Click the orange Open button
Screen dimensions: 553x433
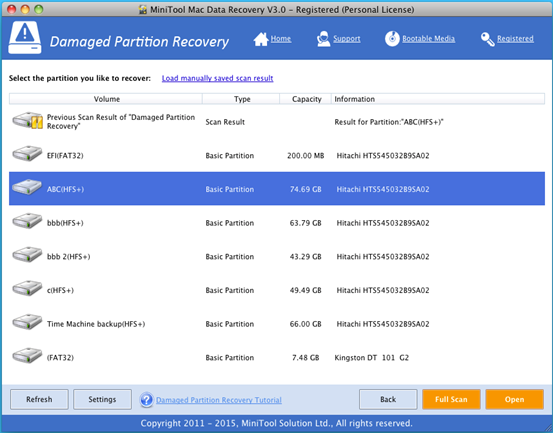tap(514, 400)
